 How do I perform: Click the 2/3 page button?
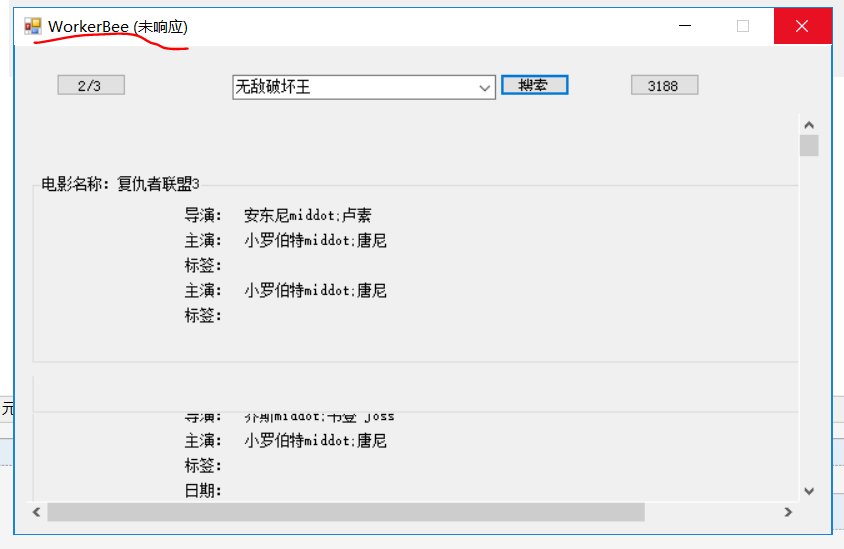(91, 85)
